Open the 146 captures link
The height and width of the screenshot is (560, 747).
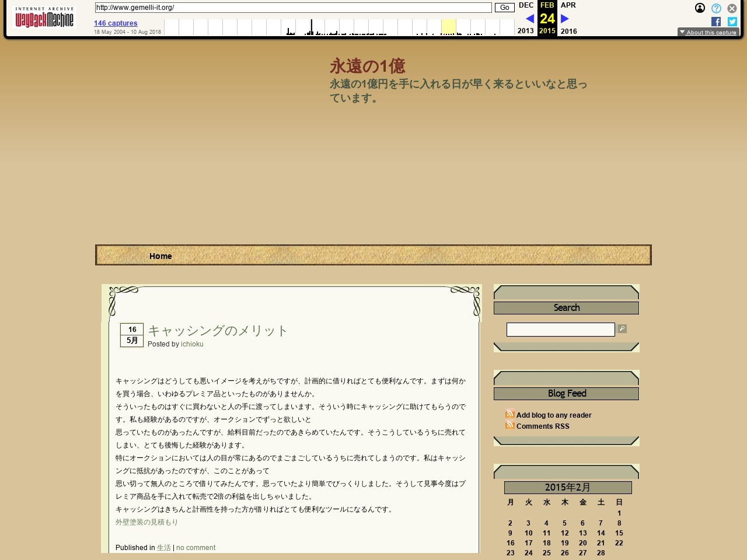point(116,23)
